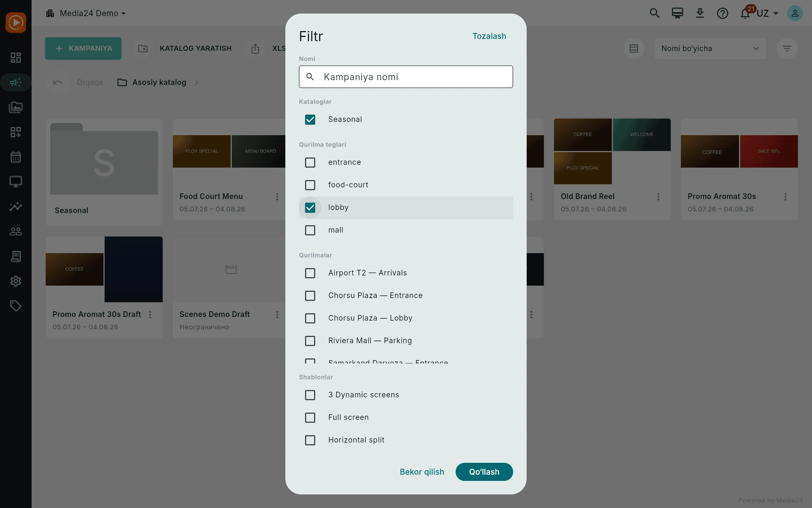
Task: Click the XLS export share icon
Action: 255,48
